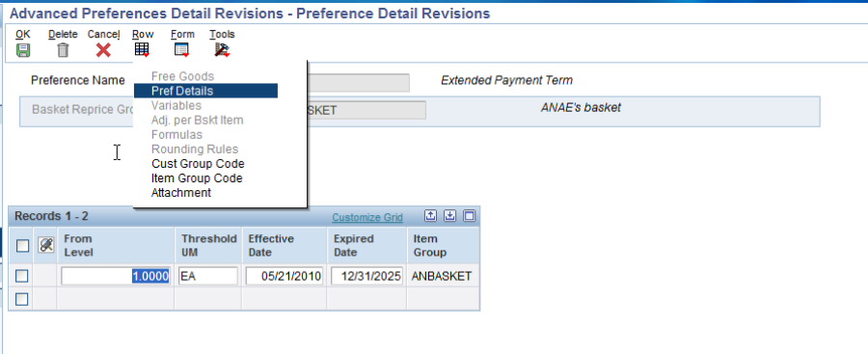Open the Form icon dropdown

pos(181,50)
